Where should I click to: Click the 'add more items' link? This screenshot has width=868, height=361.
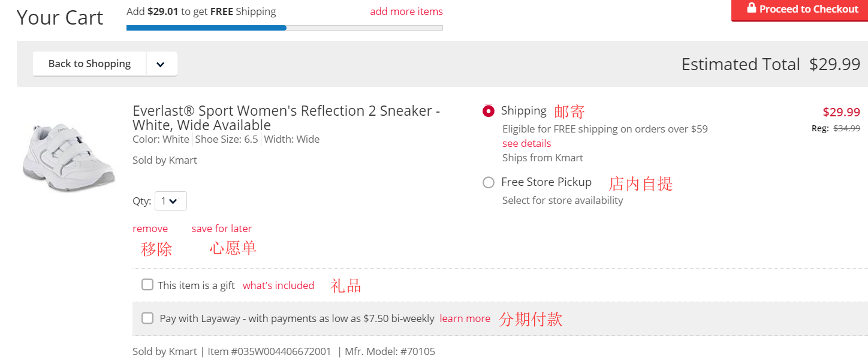pos(406,12)
